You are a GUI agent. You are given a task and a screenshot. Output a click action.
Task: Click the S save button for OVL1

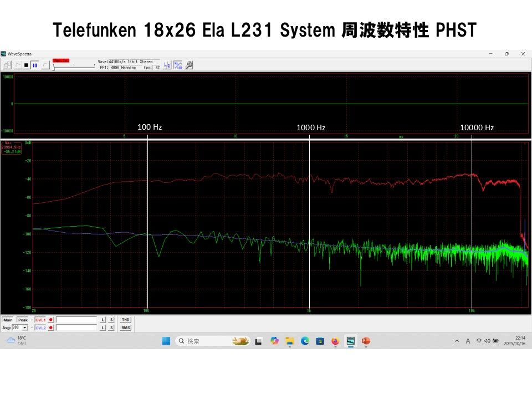[111, 320]
